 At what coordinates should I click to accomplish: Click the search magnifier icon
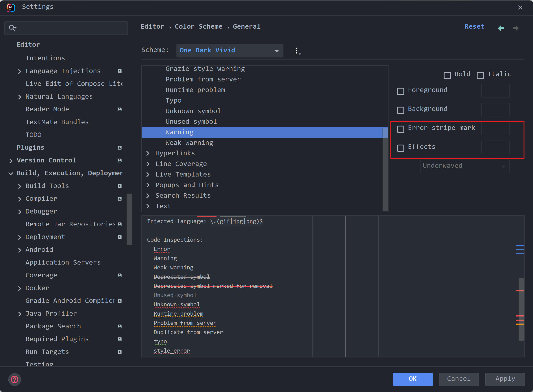tap(12, 28)
